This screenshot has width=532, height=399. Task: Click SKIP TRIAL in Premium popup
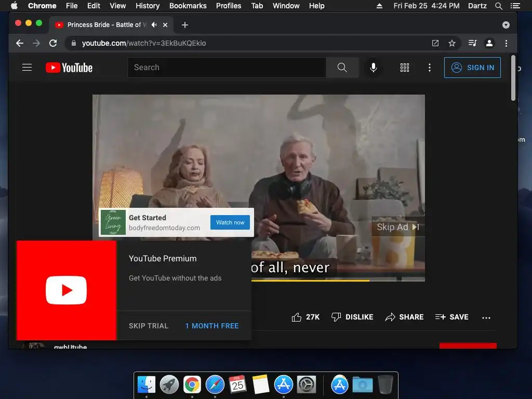click(x=149, y=326)
